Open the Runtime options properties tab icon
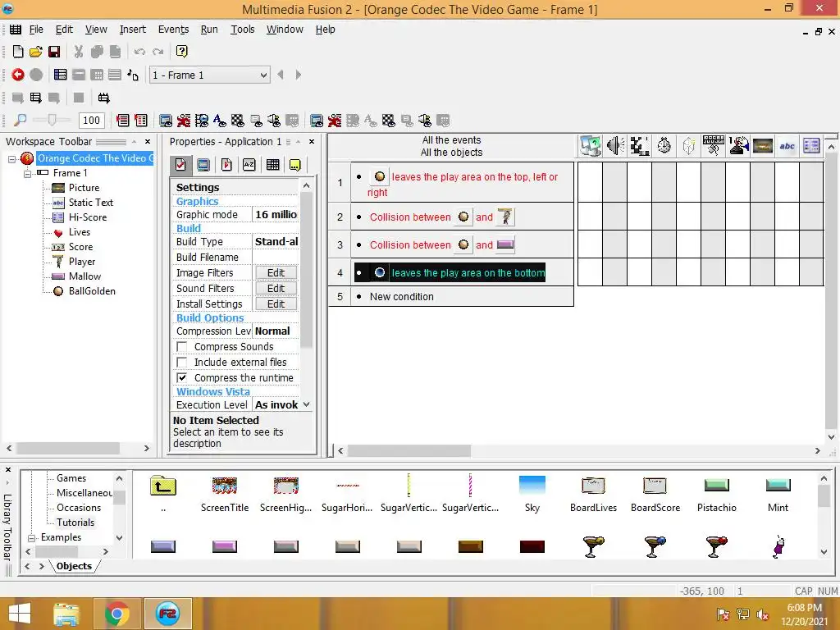Viewport: 840px width, 630px height. (226, 165)
